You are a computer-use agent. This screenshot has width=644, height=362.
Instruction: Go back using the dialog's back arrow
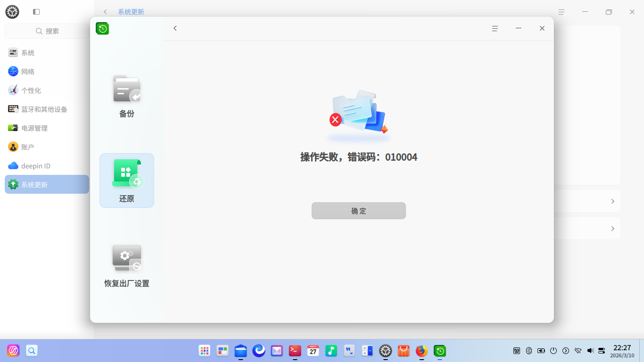[175, 28]
